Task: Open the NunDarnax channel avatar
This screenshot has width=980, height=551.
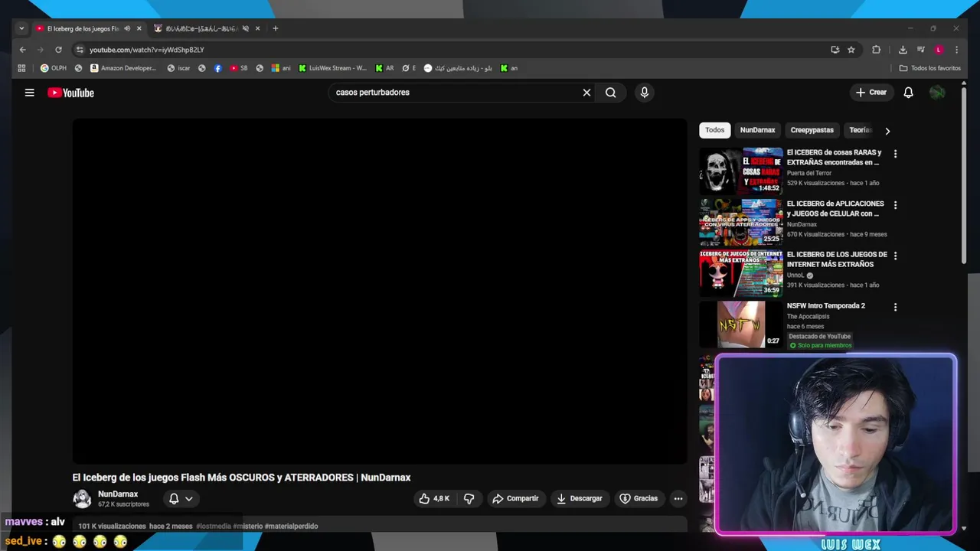Action: (x=82, y=499)
